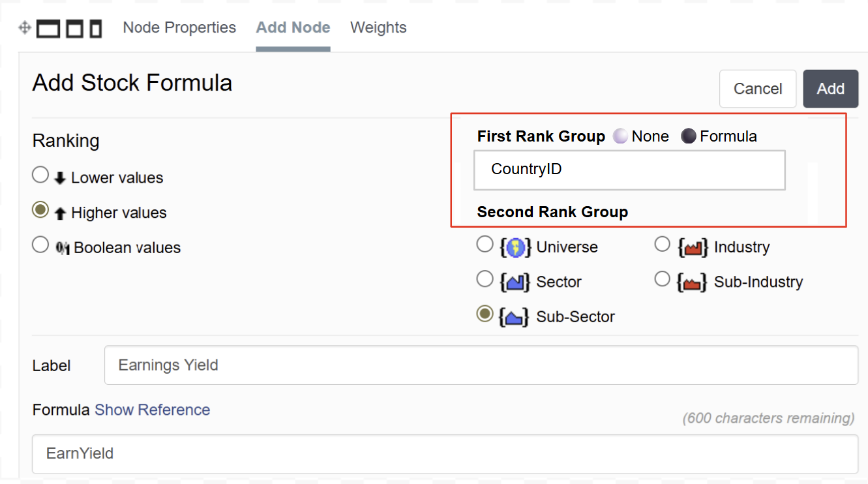Image resolution: width=868 pixels, height=484 pixels.
Task: Switch to the Node Properties tab
Action: tap(179, 27)
